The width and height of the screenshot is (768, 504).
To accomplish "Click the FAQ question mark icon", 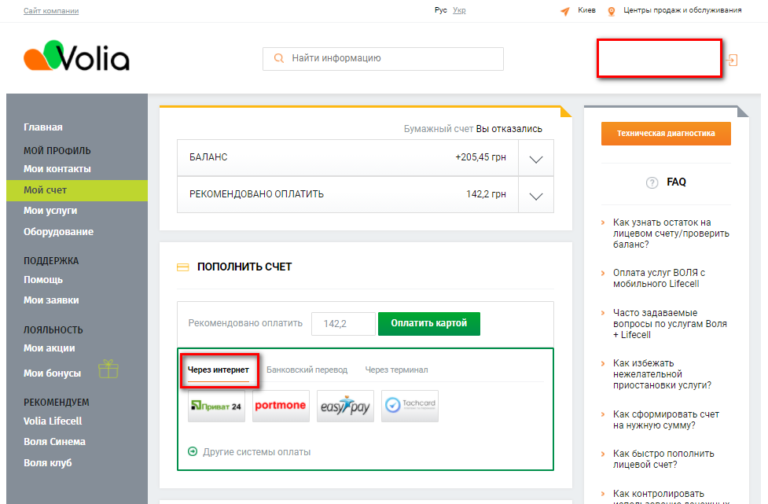I will click(652, 183).
